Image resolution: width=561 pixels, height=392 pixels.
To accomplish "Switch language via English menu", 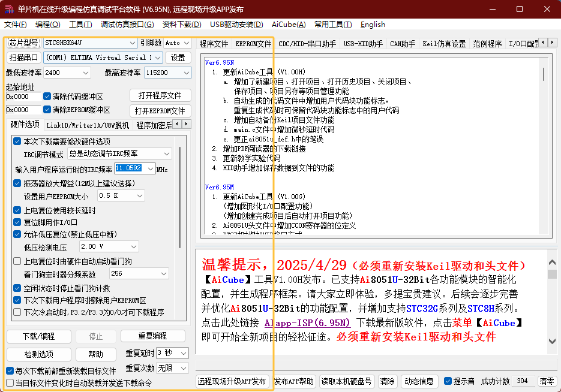I will (373, 25).
